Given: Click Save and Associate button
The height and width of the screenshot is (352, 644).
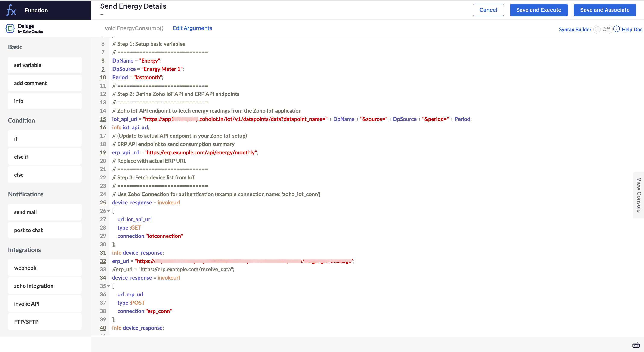Looking at the screenshot, I should point(604,10).
